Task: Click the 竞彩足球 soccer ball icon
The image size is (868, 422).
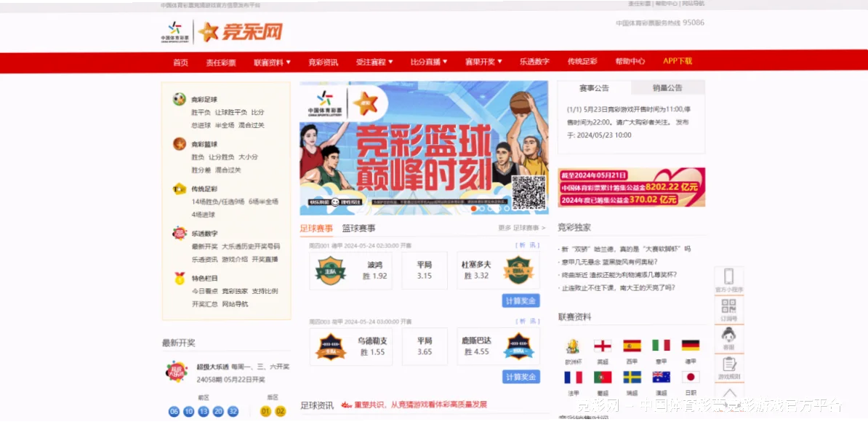Action: click(180, 99)
